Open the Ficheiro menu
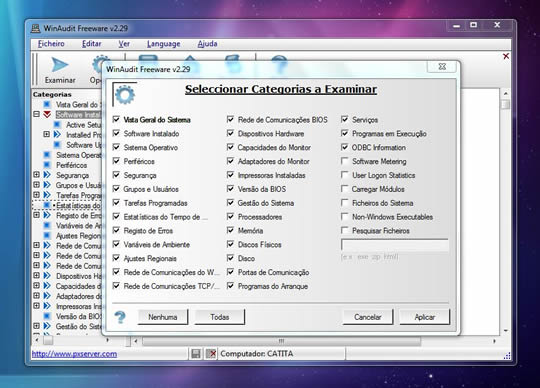The image size is (540, 388). (51, 44)
